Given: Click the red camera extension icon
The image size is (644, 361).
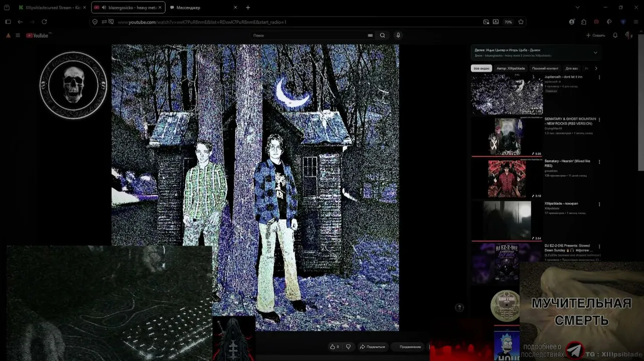Looking at the screenshot, I should [x=596, y=22].
